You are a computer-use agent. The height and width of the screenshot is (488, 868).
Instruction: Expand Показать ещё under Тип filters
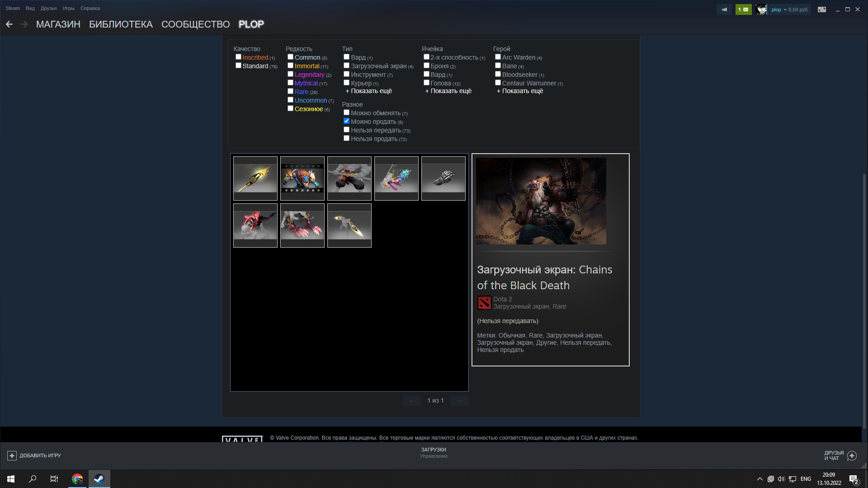(x=369, y=90)
